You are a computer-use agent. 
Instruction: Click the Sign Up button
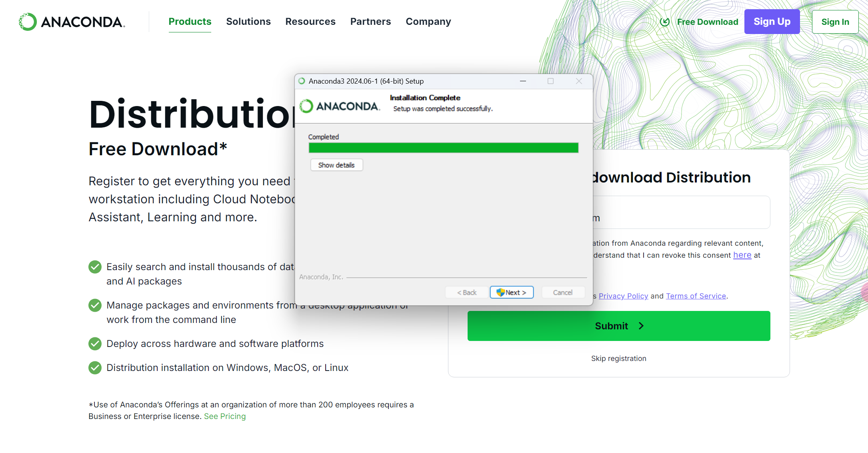(772, 22)
